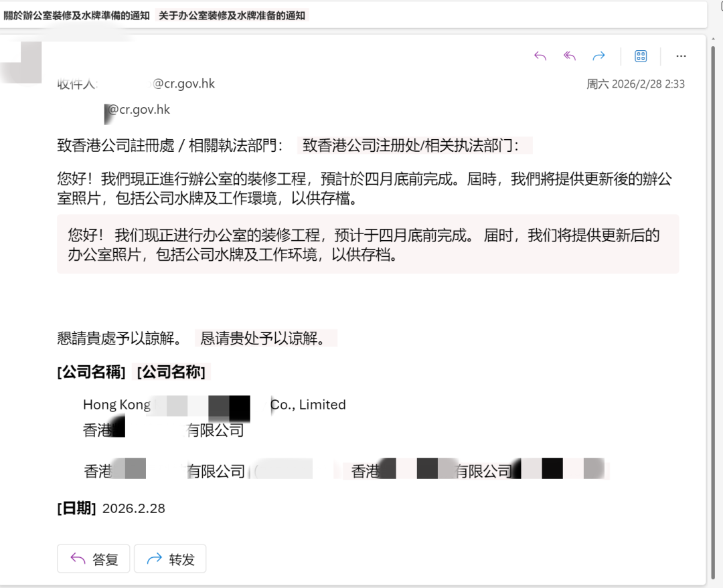Screen dimensions: 723x588
Task: Click the reply arrow icon in header
Action: click(x=540, y=56)
